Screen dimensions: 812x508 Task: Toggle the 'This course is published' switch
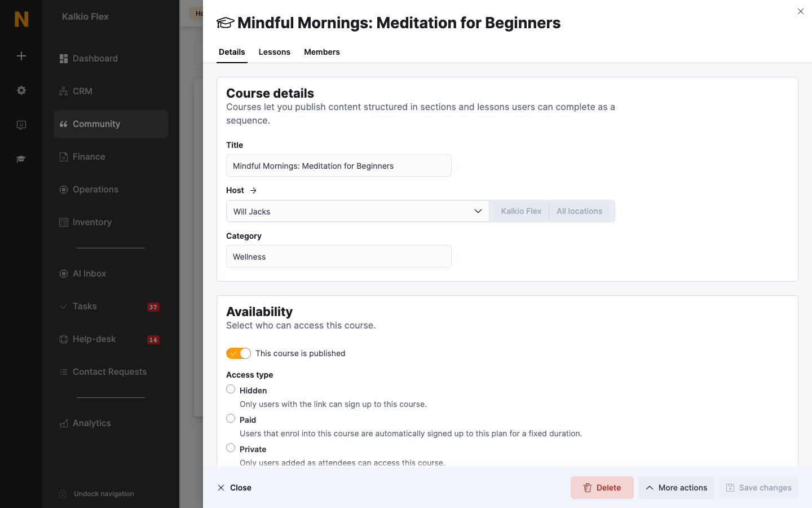pos(239,353)
